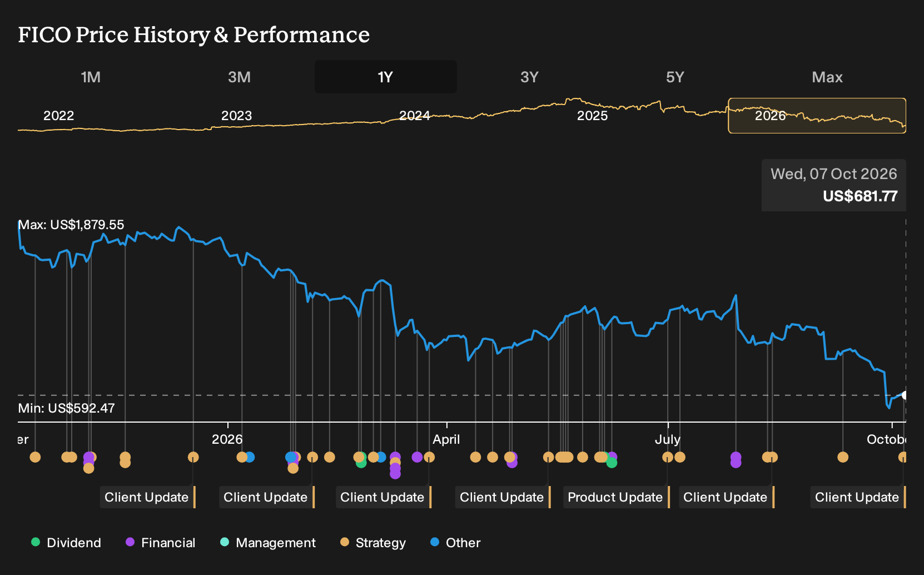Click the highlighted 2026 range selector

[817, 116]
